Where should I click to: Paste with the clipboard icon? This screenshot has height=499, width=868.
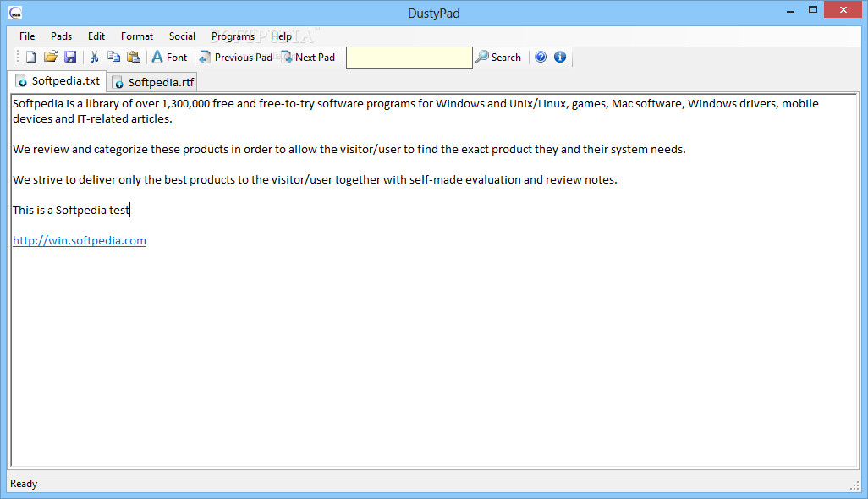[x=134, y=57]
